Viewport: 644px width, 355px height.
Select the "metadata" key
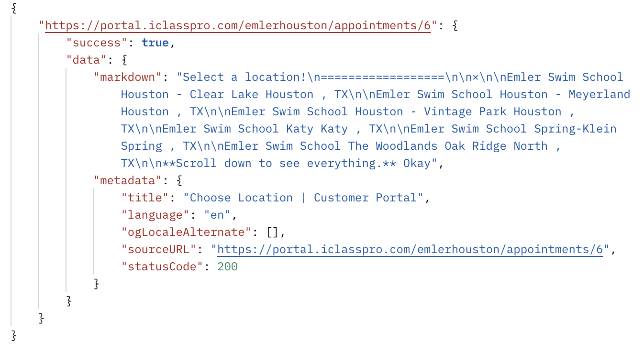point(128,181)
